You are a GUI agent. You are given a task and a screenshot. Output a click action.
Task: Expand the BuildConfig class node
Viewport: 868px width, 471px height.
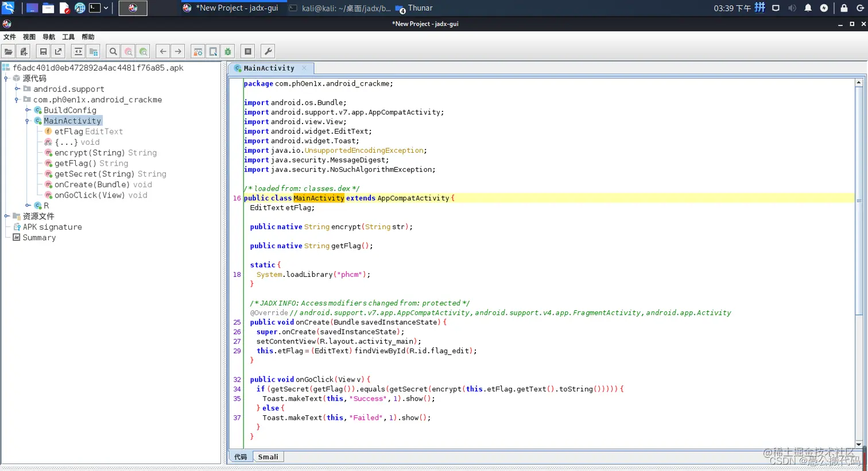(28, 110)
